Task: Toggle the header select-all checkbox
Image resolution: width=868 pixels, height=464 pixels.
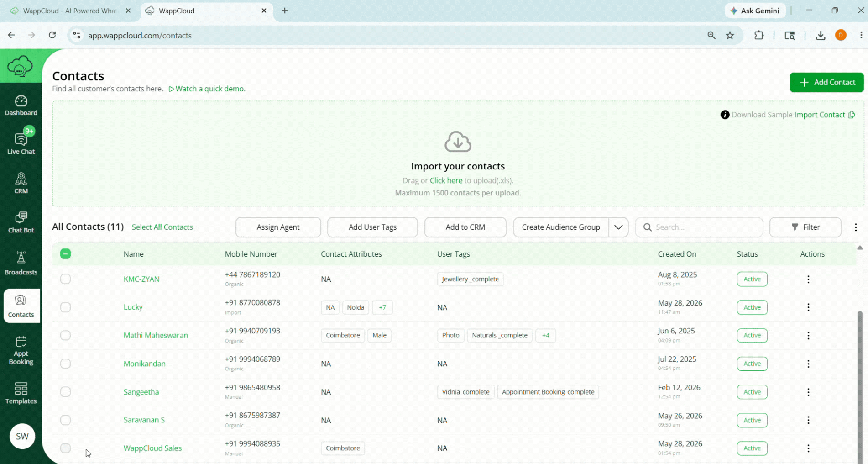Action: click(x=65, y=254)
